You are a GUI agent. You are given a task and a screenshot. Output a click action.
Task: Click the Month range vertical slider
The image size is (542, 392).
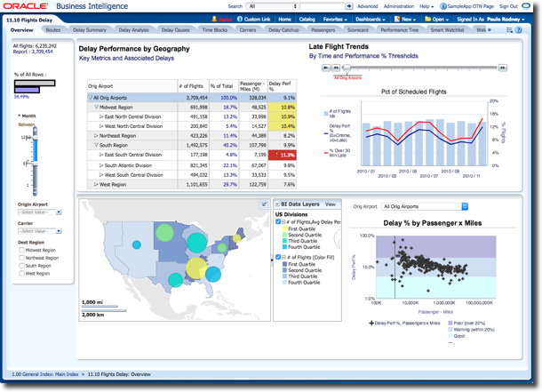click(35, 160)
